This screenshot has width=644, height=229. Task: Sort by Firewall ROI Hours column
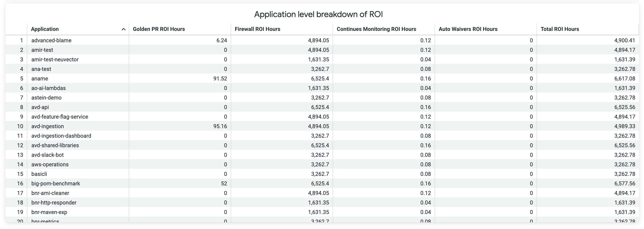click(x=258, y=29)
